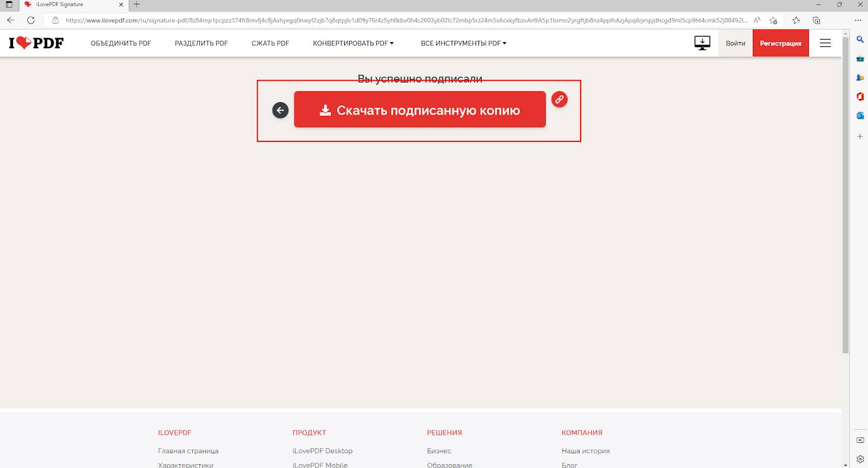
Task: Open the iLovePDF Desktop footer link
Action: pos(322,451)
